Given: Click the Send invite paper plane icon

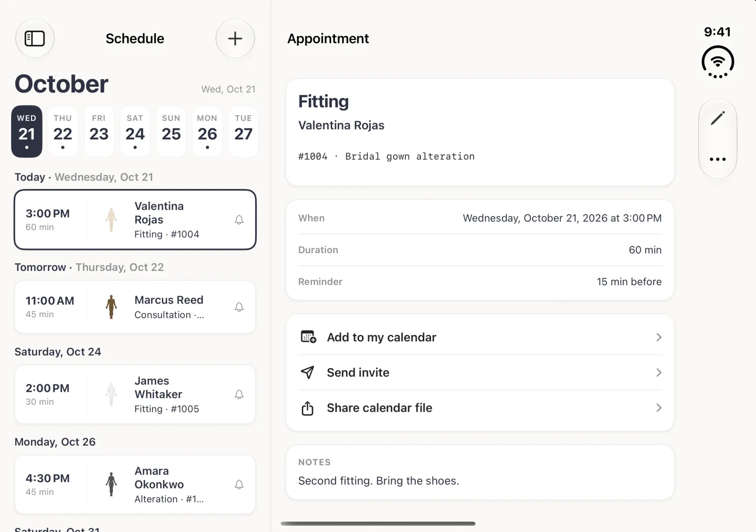Looking at the screenshot, I should pyautogui.click(x=308, y=372).
